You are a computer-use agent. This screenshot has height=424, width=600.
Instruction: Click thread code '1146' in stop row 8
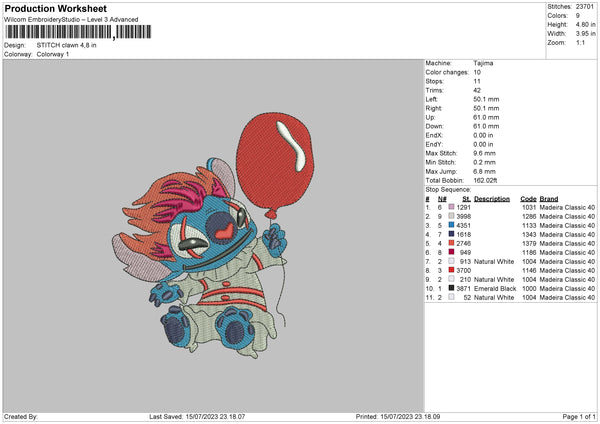[529, 270]
